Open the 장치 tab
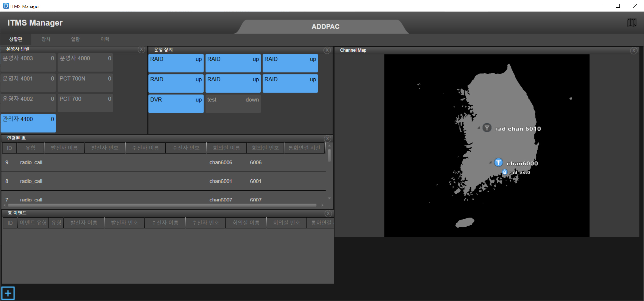Image resolution: width=644 pixels, height=301 pixels. click(46, 39)
